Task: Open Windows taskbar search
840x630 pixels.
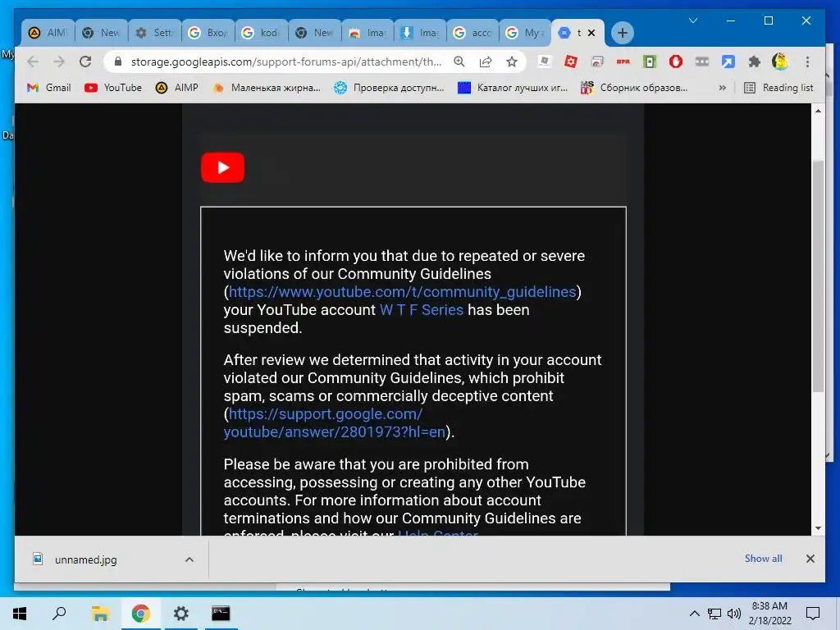Action: tap(59, 614)
